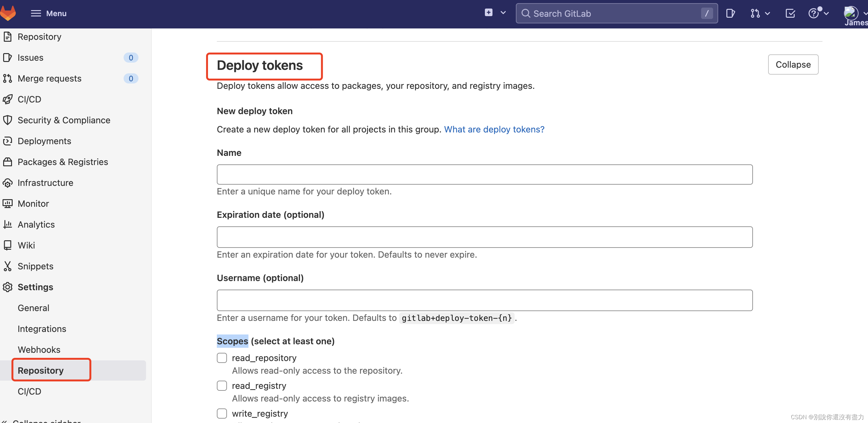Go to Webhooks under Settings
868x423 pixels.
click(39, 350)
